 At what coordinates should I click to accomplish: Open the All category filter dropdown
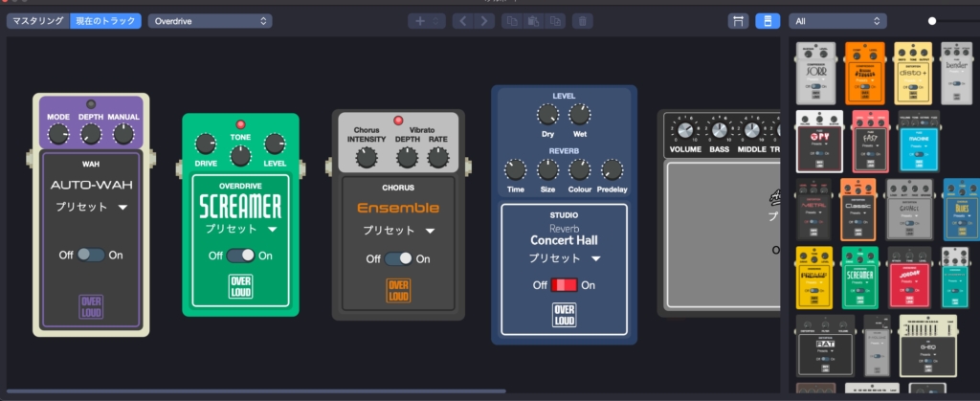pos(837,20)
